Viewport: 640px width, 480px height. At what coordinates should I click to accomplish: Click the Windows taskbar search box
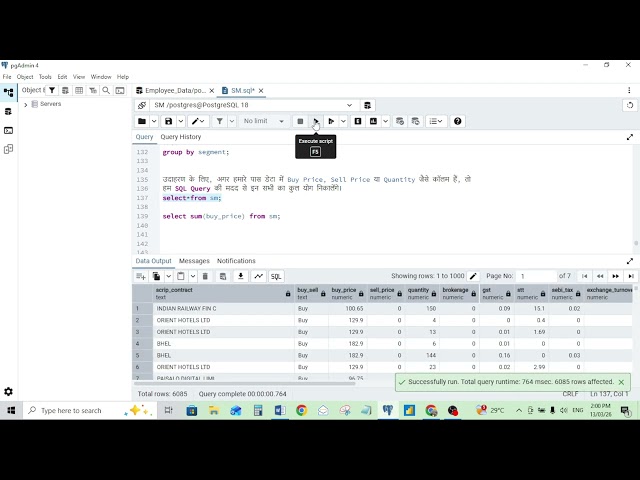pos(90,410)
